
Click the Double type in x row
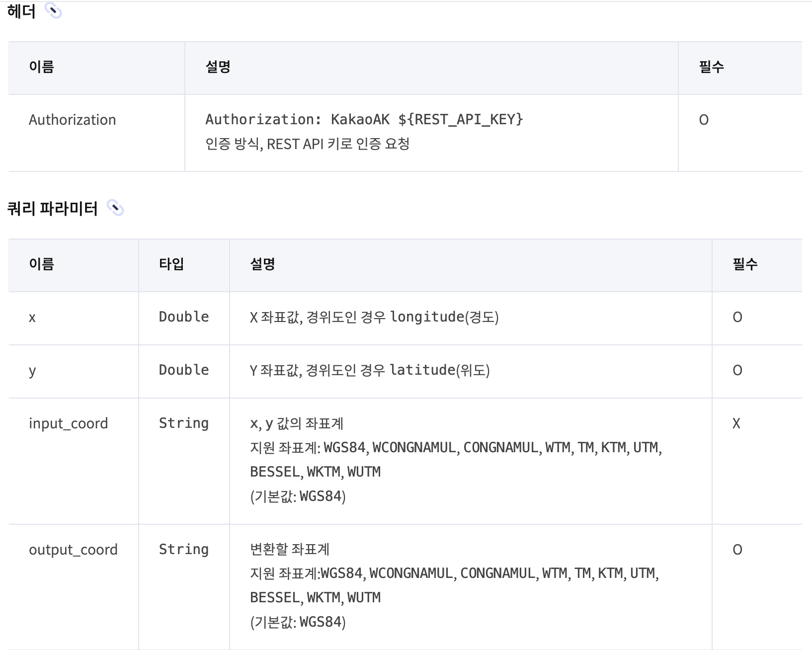point(184,317)
